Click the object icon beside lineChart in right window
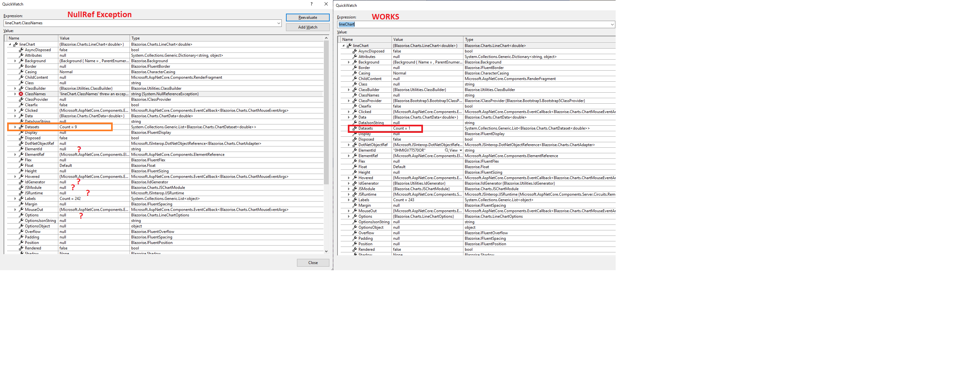The image size is (980, 381). tap(349, 46)
